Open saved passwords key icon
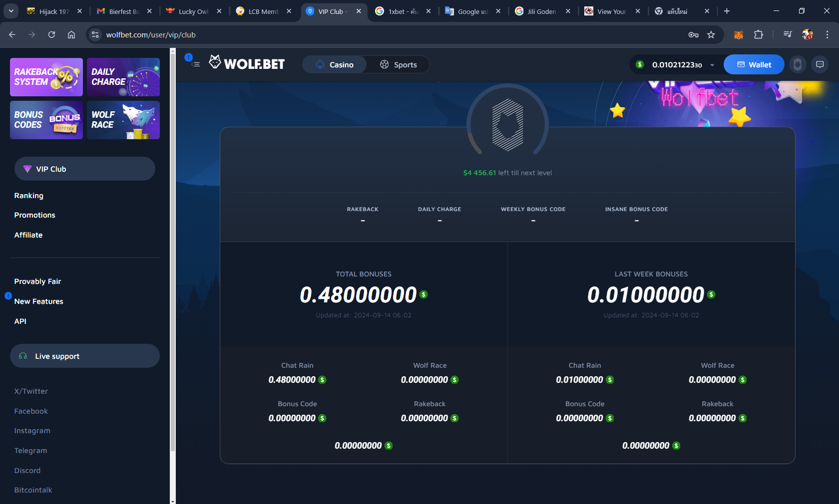 pyautogui.click(x=693, y=34)
